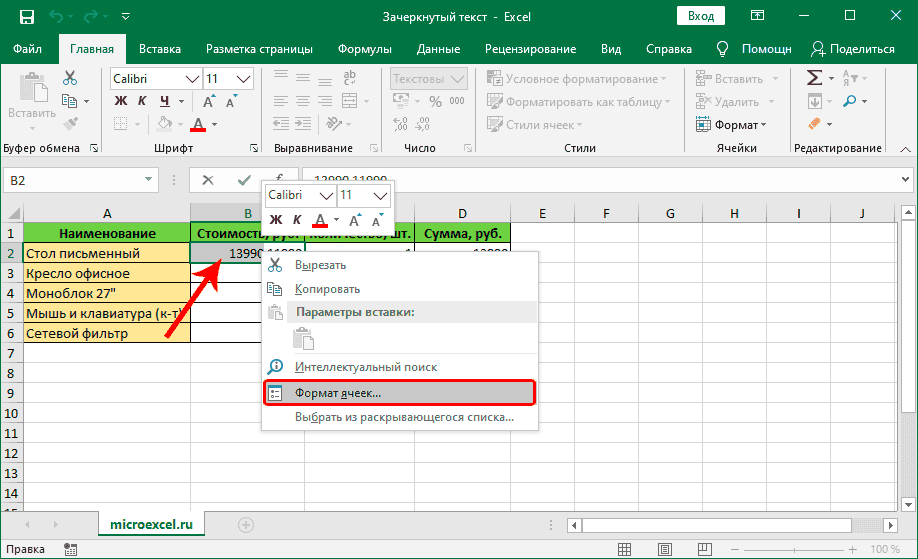Open Find and Select magnifier tool
Viewport: 918px width, 559px height.
click(851, 101)
